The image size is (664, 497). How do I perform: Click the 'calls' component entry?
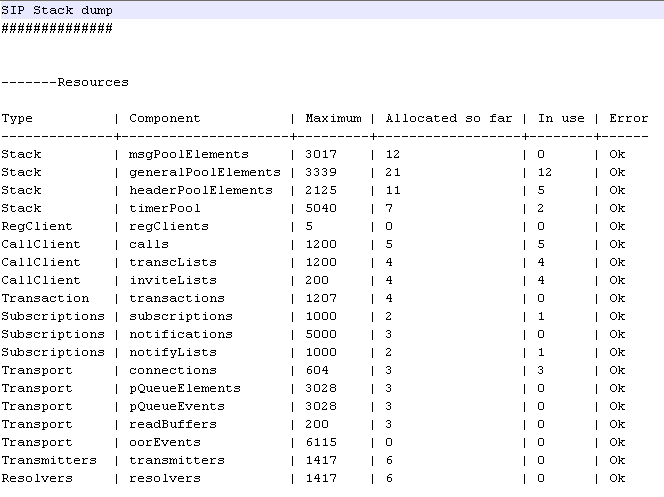click(149, 244)
